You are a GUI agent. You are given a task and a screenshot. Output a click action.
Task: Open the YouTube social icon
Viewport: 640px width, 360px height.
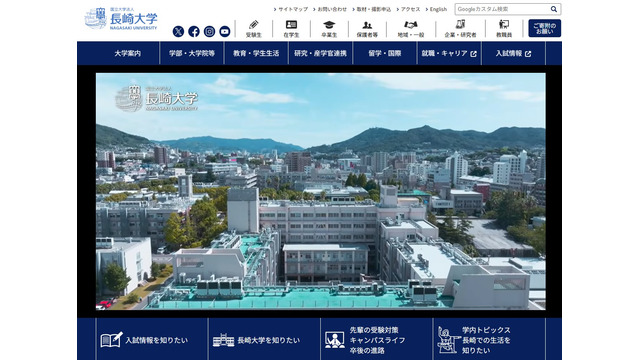tap(225, 31)
